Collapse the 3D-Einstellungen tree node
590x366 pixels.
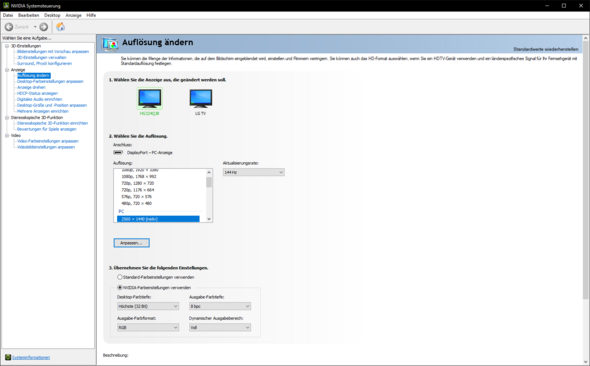tap(7, 46)
